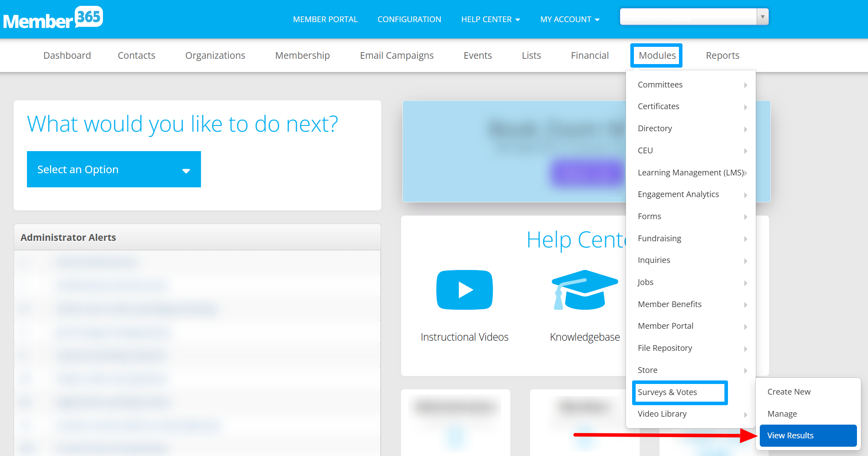
Task: Open the Reports tab
Action: (723, 55)
